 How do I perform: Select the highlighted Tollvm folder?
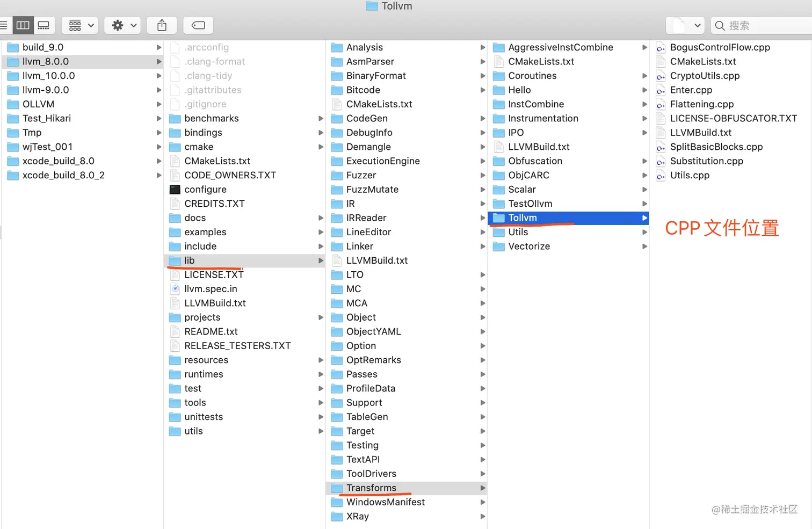click(568, 218)
